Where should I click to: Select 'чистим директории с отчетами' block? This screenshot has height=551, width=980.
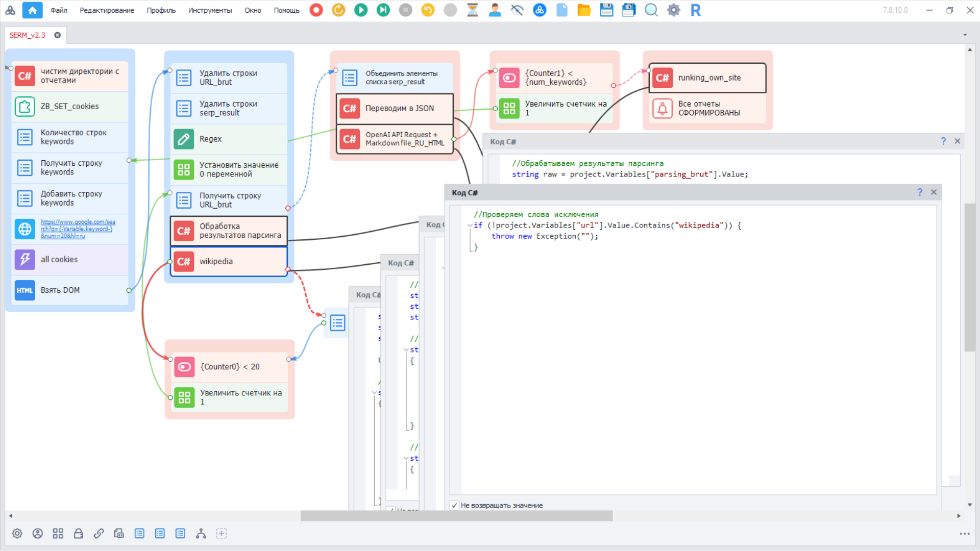tap(70, 76)
